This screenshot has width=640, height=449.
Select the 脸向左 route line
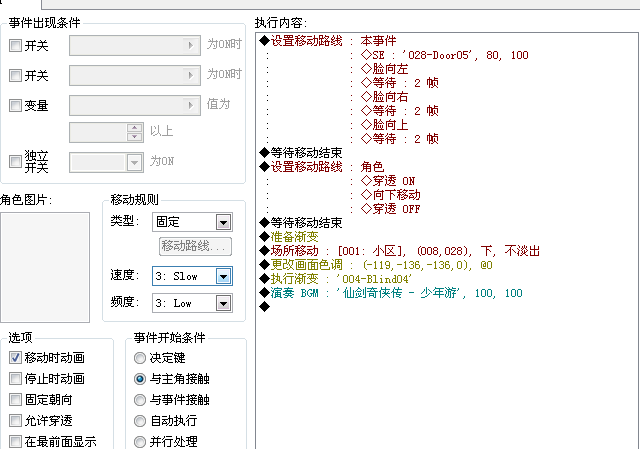[384, 69]
